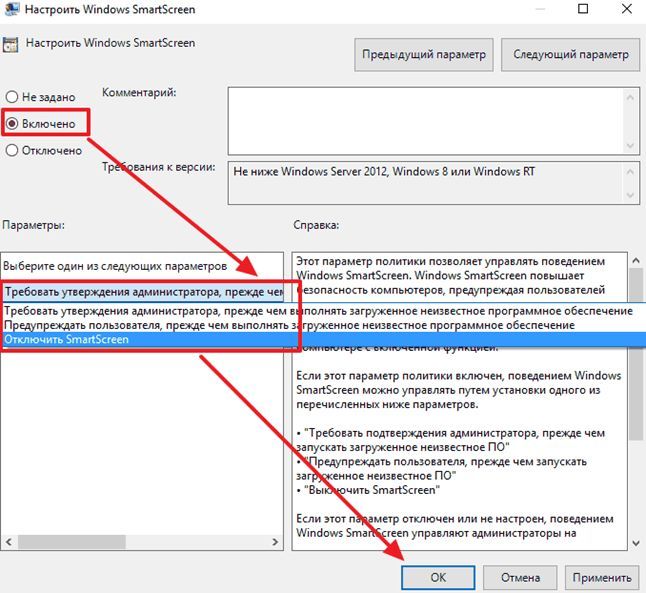Click the version requirements scroll-up arrow
This screenshot has height=593, width=646.
pyautogui.click(x=630, y=171)
